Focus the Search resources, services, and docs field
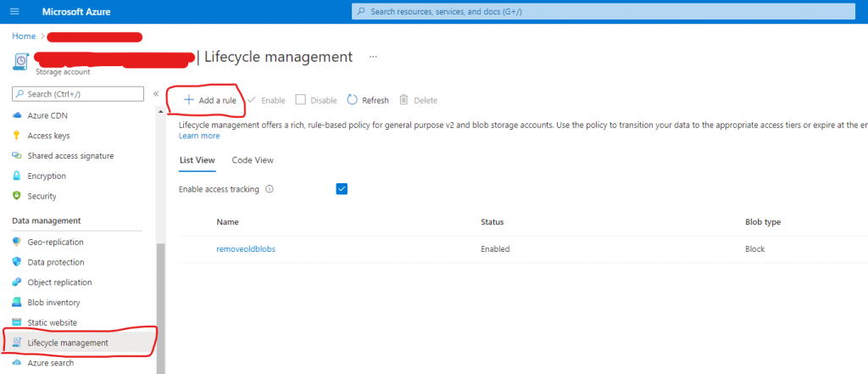 [604, 11]
